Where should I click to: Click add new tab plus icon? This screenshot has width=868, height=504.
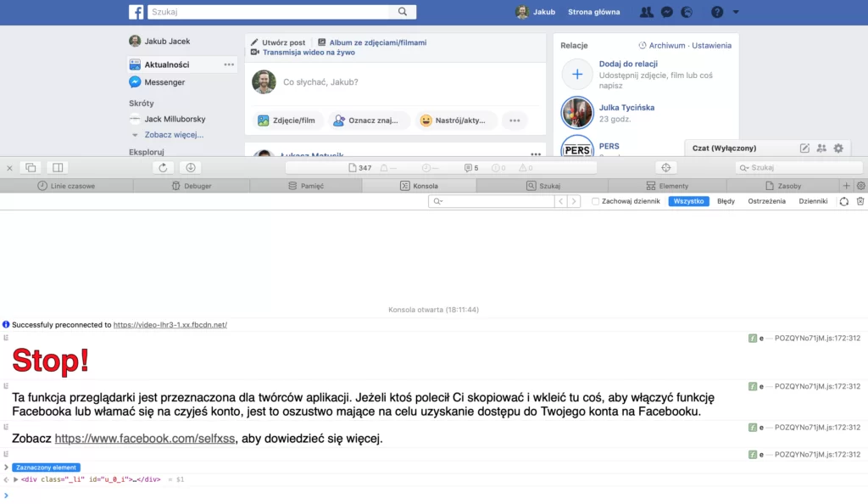(847, 186)
